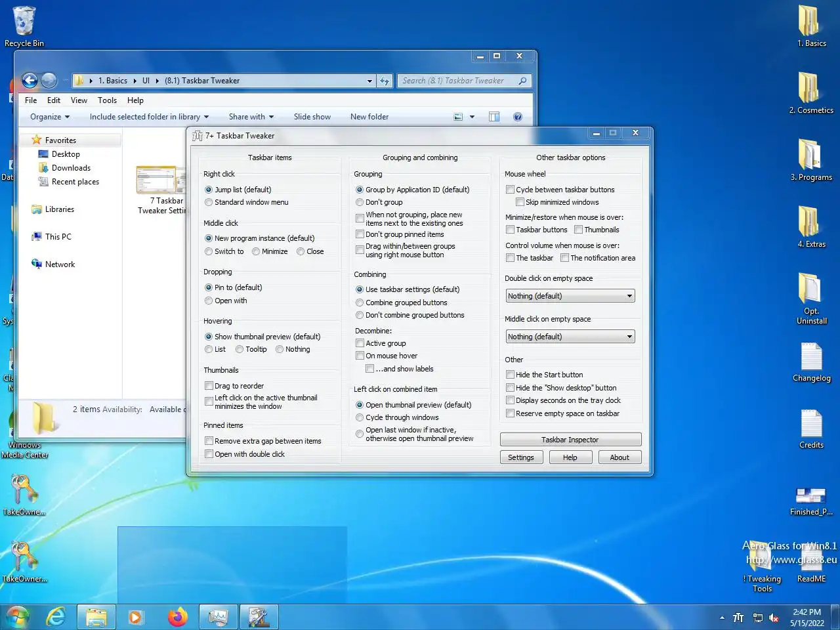Click the About button in Tweaker
This screenshot has height=630, width=840.
[619, 457]
